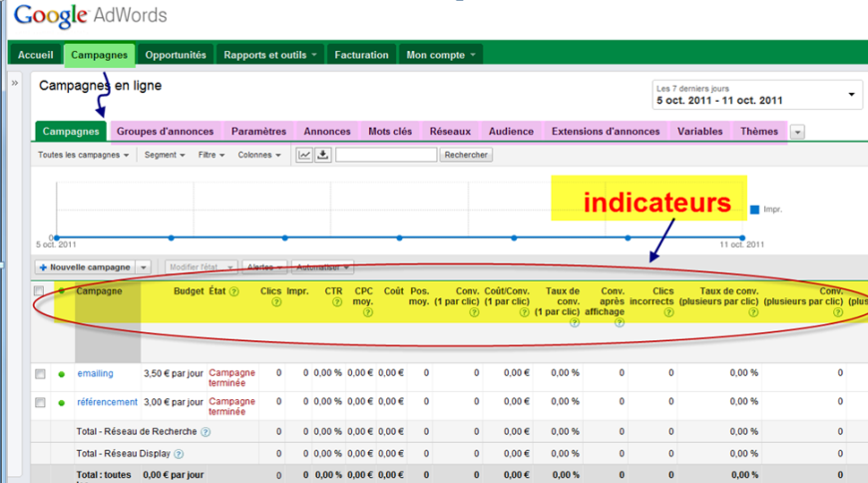This screenshot has width=868, height=483.
Task: Open Opportunités menu item
Action: pyautogui.click(x=176, y=55)
